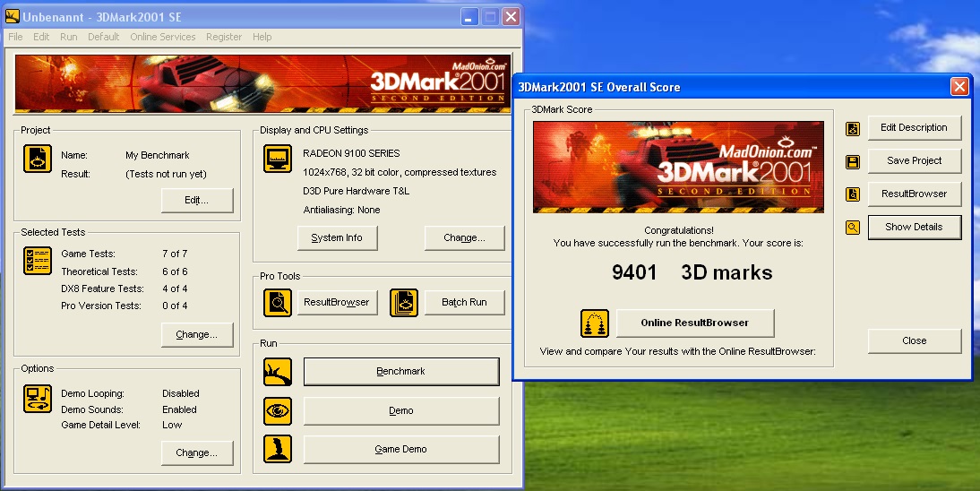Click the ResultBrowser icon in score dialog
Viewport: 980px width, 491px height.
853,194
